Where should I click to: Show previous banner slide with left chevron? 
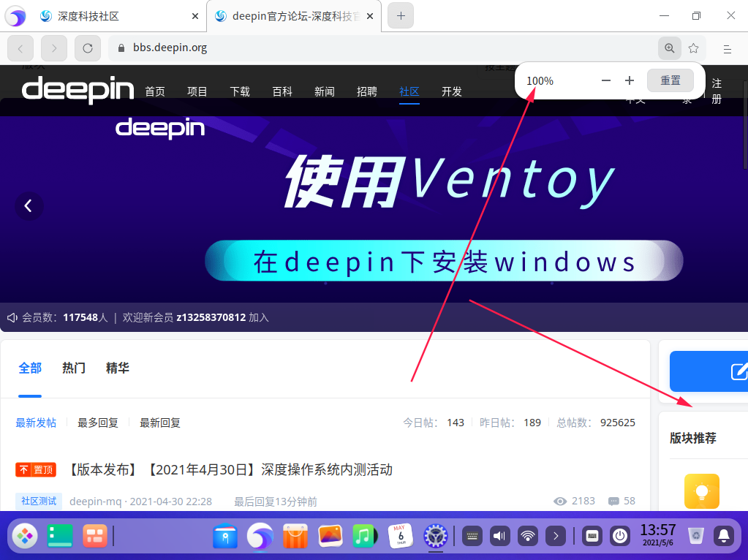pos(29,206)
